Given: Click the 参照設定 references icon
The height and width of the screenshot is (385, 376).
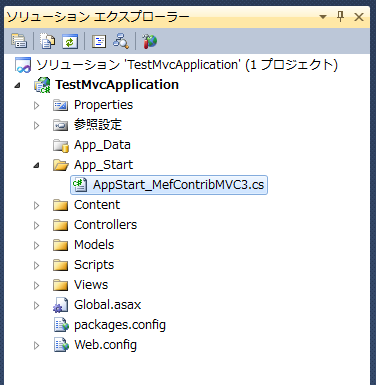Looking at the screenshot, I should [x=61, y=125].
